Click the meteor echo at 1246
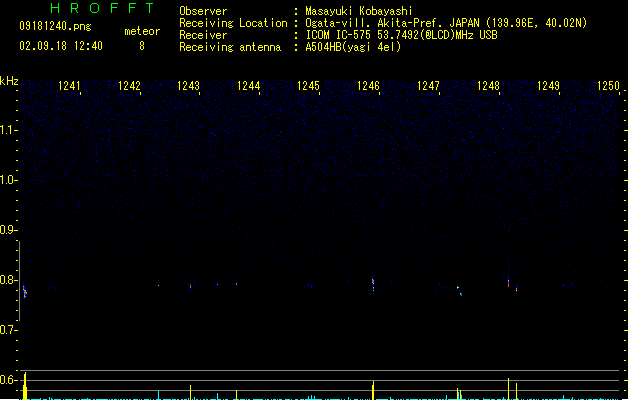This screenshot has width=629, height=400. pos(373,284)
